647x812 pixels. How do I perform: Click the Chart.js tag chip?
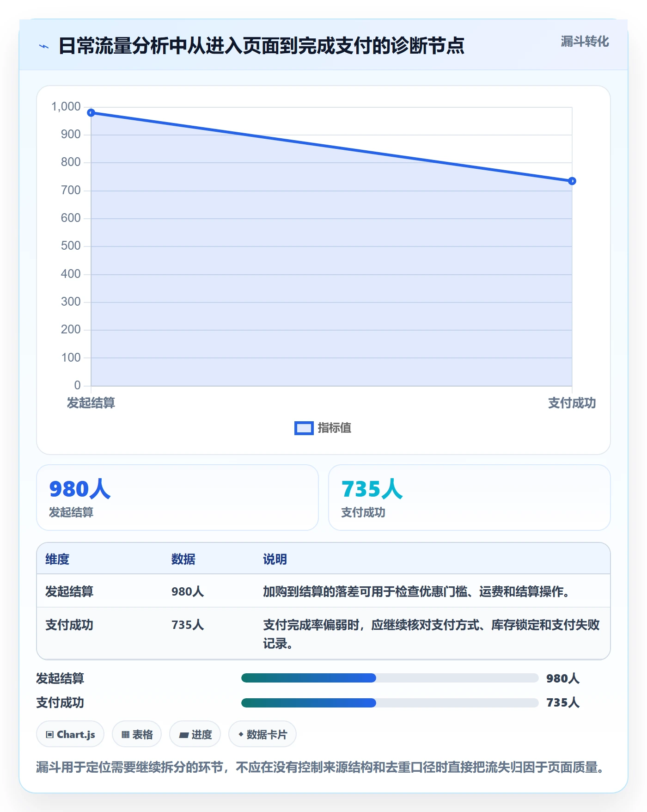pos(70,734)
